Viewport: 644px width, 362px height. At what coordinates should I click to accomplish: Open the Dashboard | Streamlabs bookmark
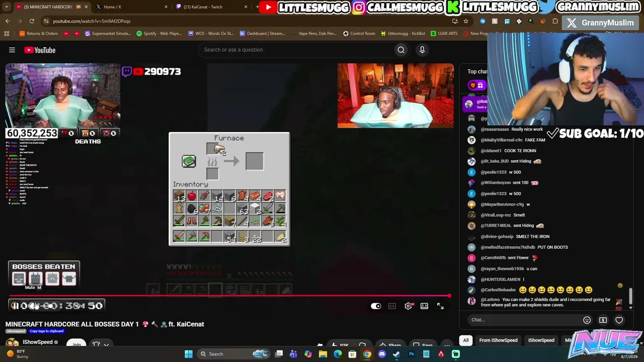pyautogui.click(x=263, y=34)
